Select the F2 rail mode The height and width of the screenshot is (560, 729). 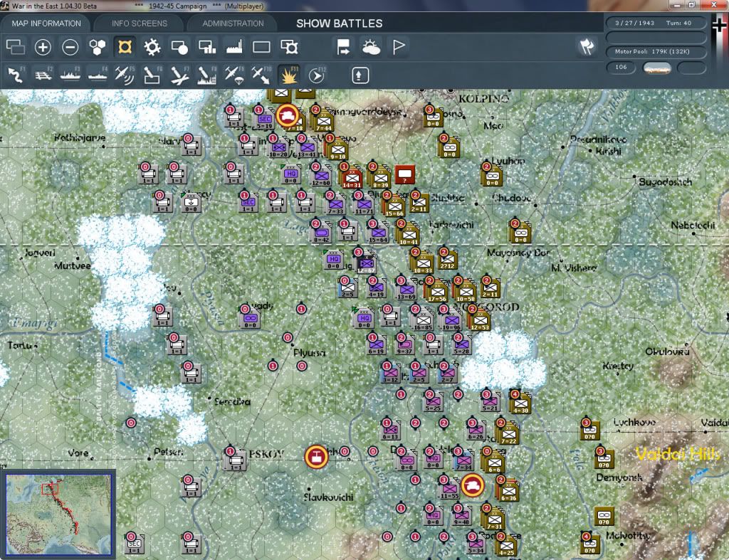(x=43, y=75)
